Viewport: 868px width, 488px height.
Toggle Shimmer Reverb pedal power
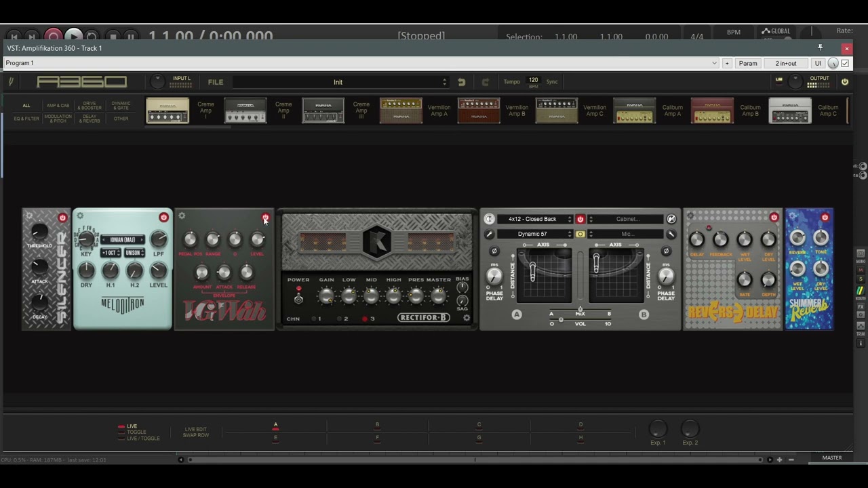coord(825,218)
